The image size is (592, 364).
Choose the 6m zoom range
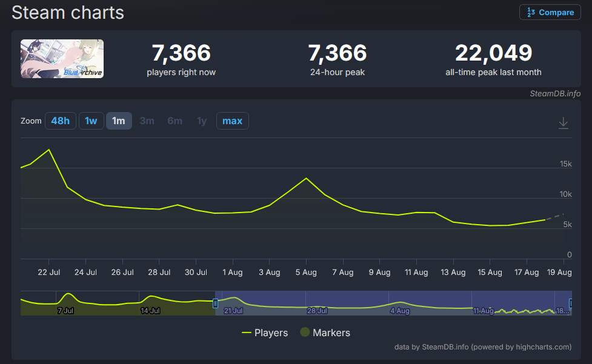(x=175, y=121)
